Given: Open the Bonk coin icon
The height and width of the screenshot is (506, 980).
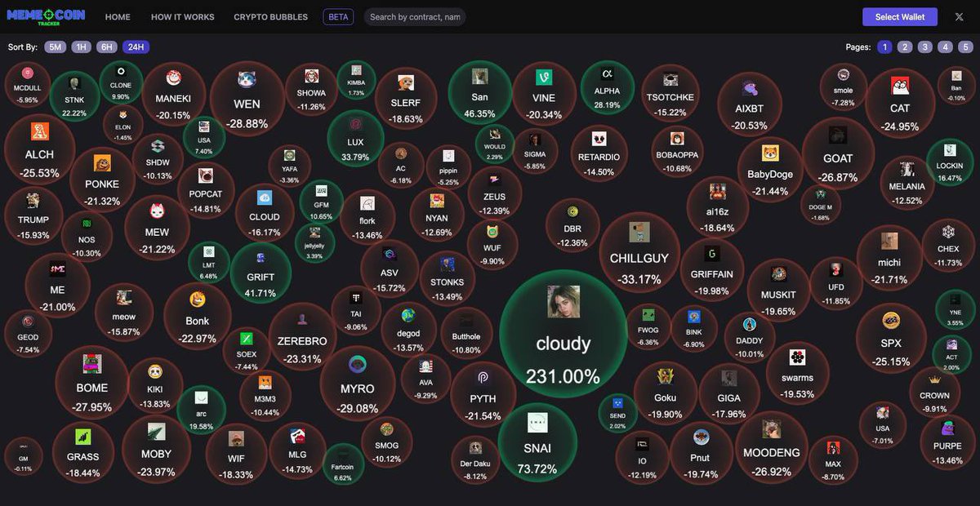Looking at the screenshot, I should pos(198,300).
